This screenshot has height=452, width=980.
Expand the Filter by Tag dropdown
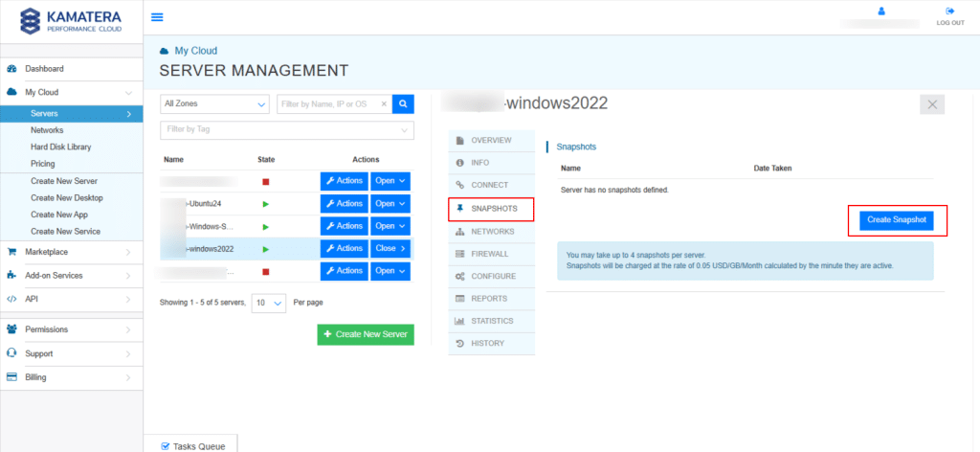(x=287, y=129)
